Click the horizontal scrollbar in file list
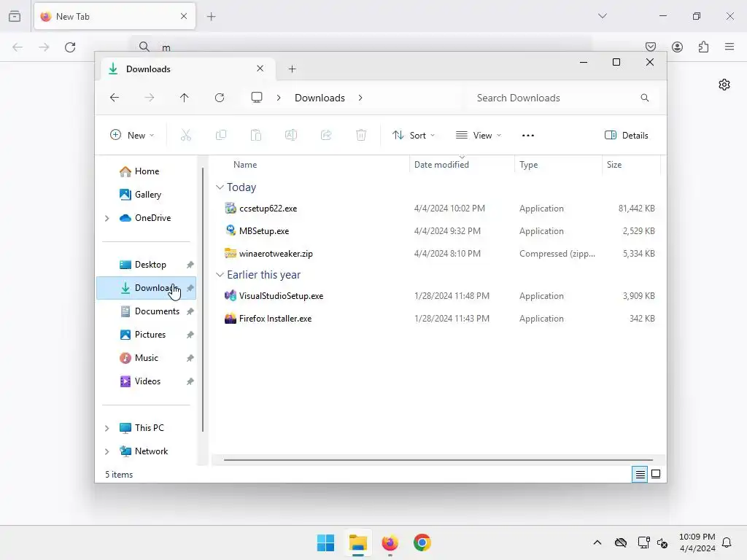This screenshot has height=560, width=747. (438, 460)
